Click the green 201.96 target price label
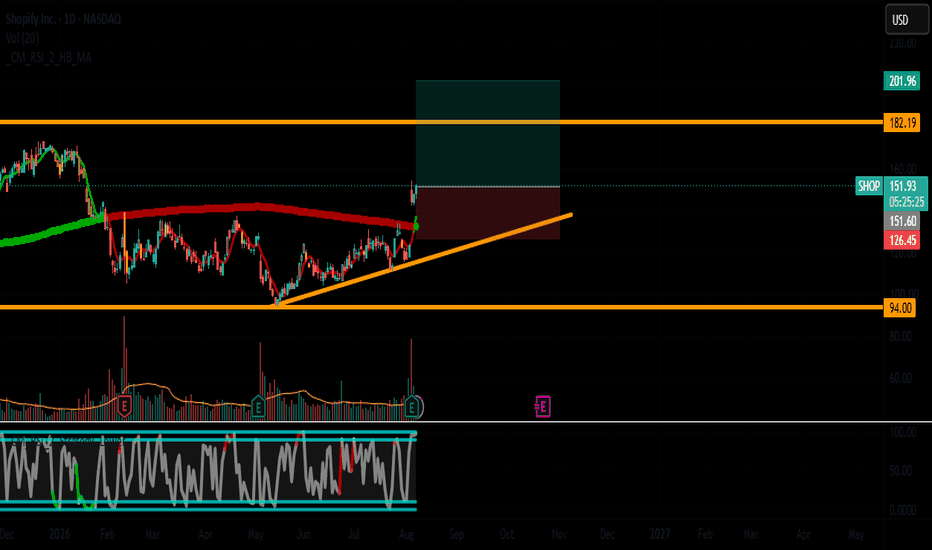 pyautogui.click(x=902, y=81)
